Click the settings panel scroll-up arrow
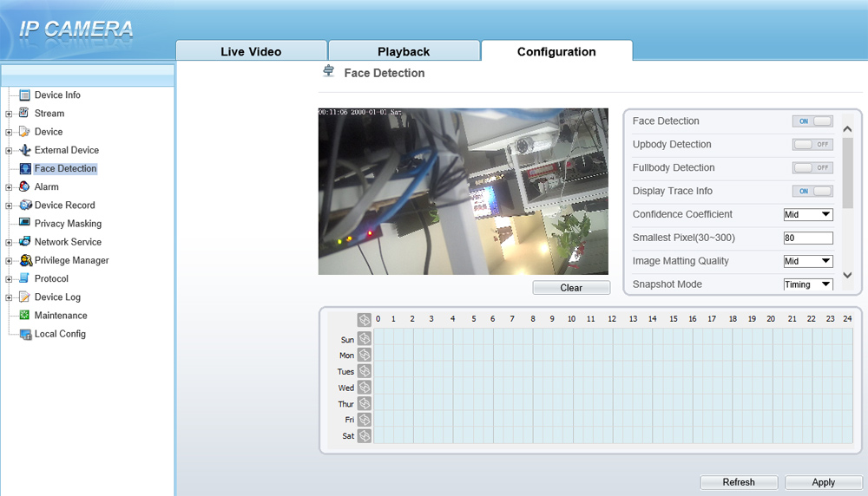Image resolution: width=868 pixels, height=496 pixels. click(x=847, y=129)
